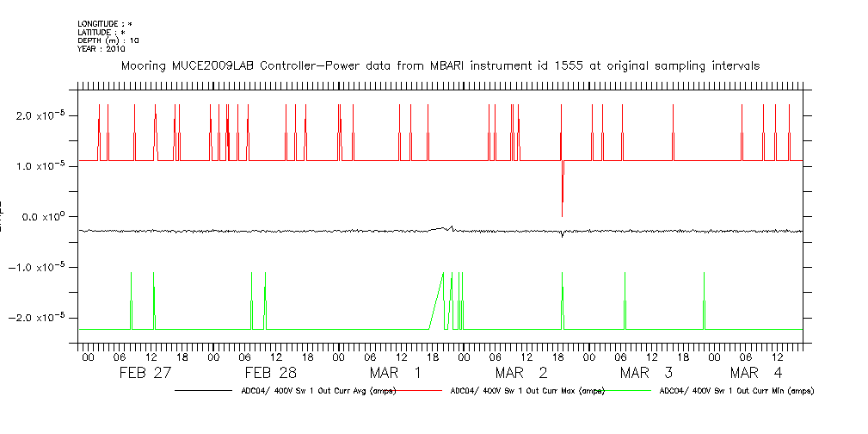The width and height of the screenshot is (868, 434).
Task: Click the LATITUDE label in the header
Action: tap(102, 33)
